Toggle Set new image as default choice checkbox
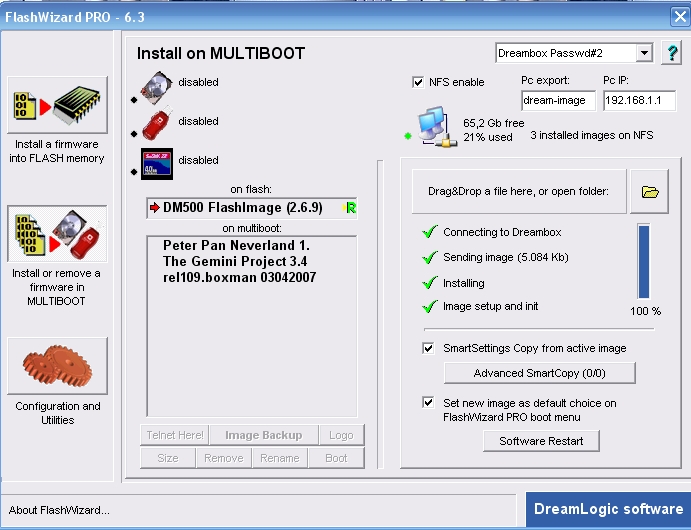This screenshot has height=530, width=691. pyautogui.click(x=428, y=403)
